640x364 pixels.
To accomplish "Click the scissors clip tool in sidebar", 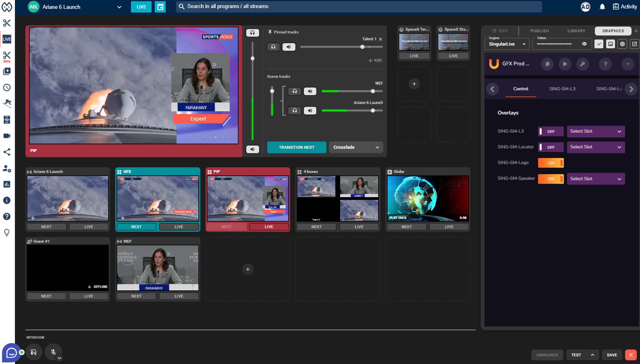I will [7, 23].
